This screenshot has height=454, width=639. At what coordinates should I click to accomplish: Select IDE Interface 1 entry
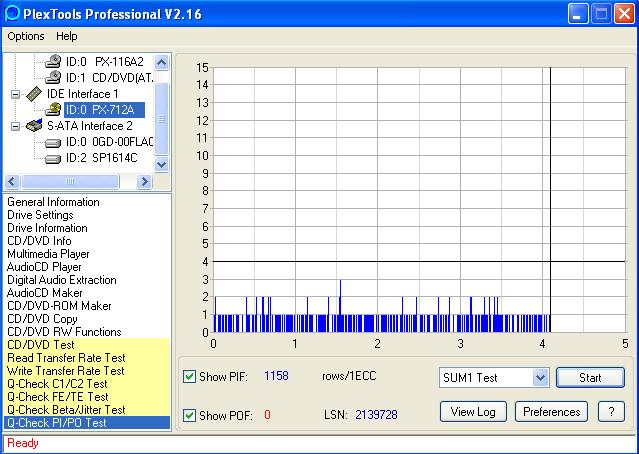click(83, 94)
